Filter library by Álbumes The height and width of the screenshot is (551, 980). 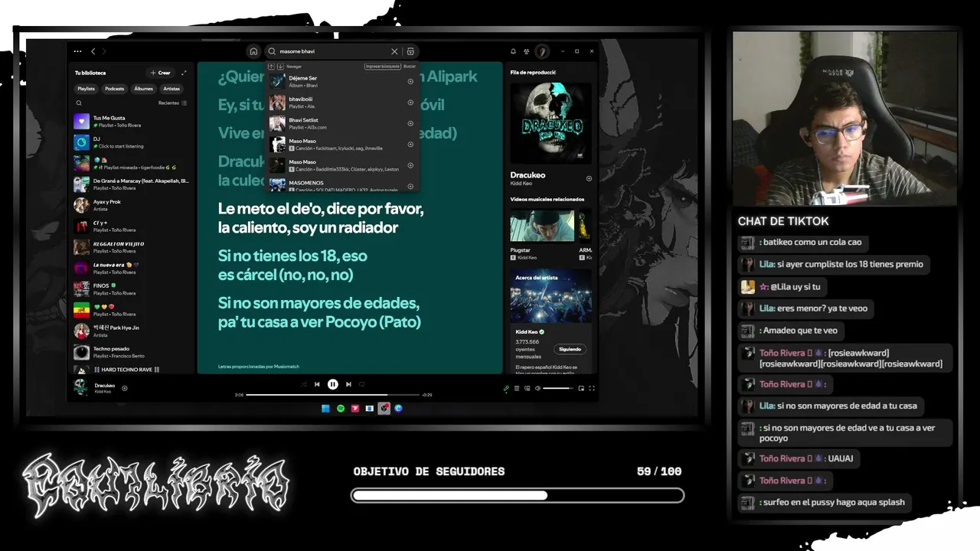pos(144,89)
